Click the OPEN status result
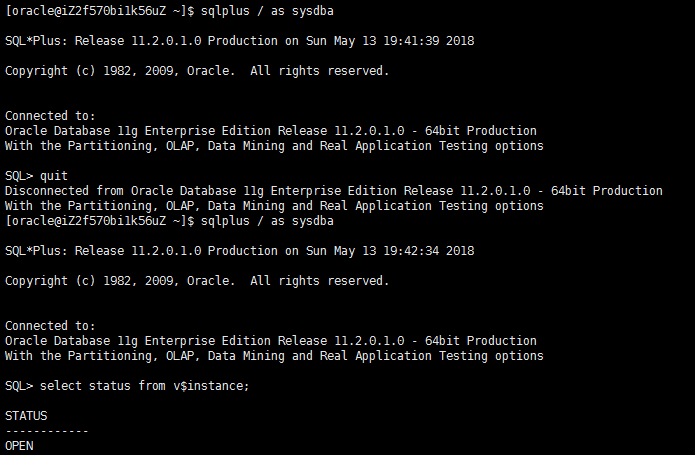This screenshot has width=695, height=455. (x=19, y=446)
